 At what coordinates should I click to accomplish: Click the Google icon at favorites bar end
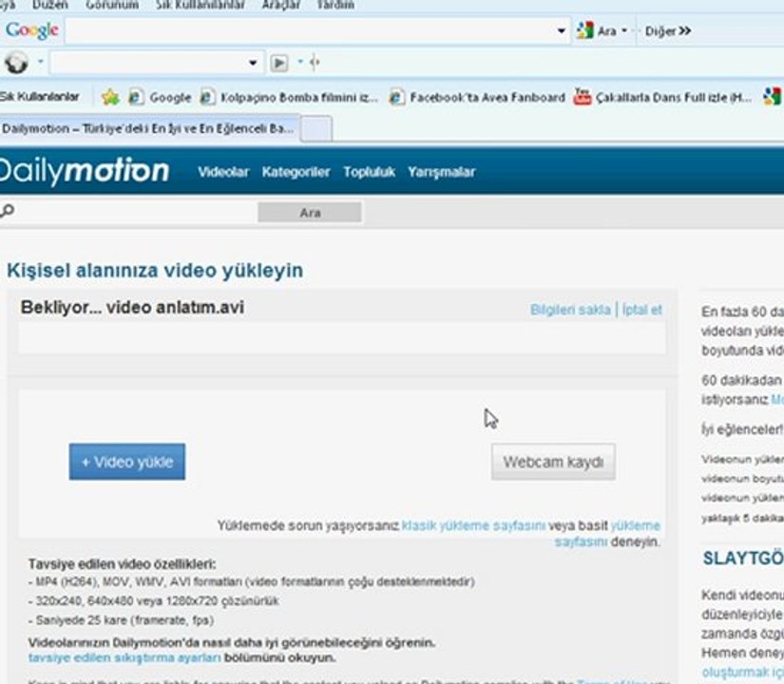click(773, 97)
